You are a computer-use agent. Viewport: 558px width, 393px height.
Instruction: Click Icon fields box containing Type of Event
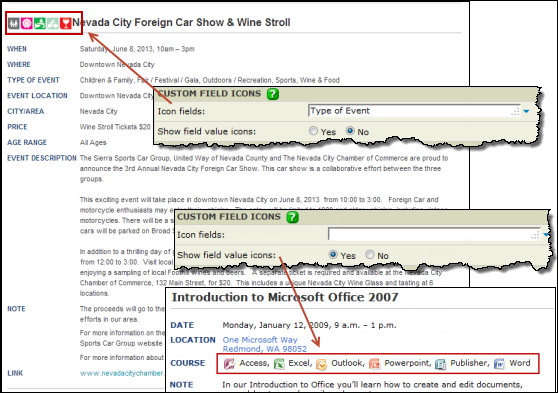[414, 111]
